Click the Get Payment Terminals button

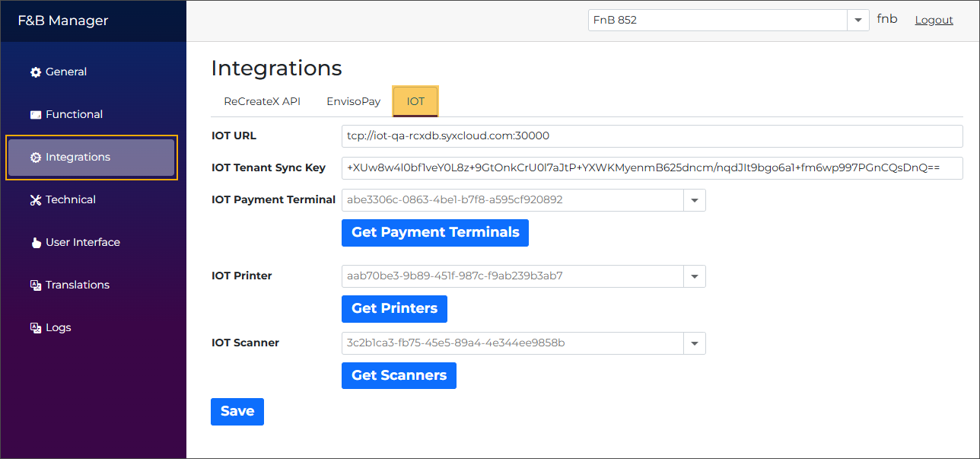[434, 232]
